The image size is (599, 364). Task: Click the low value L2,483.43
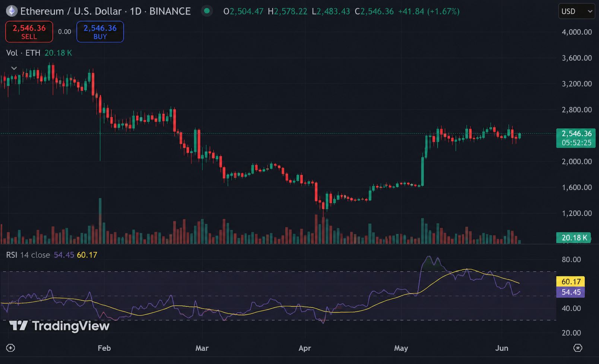click(331, 12)
